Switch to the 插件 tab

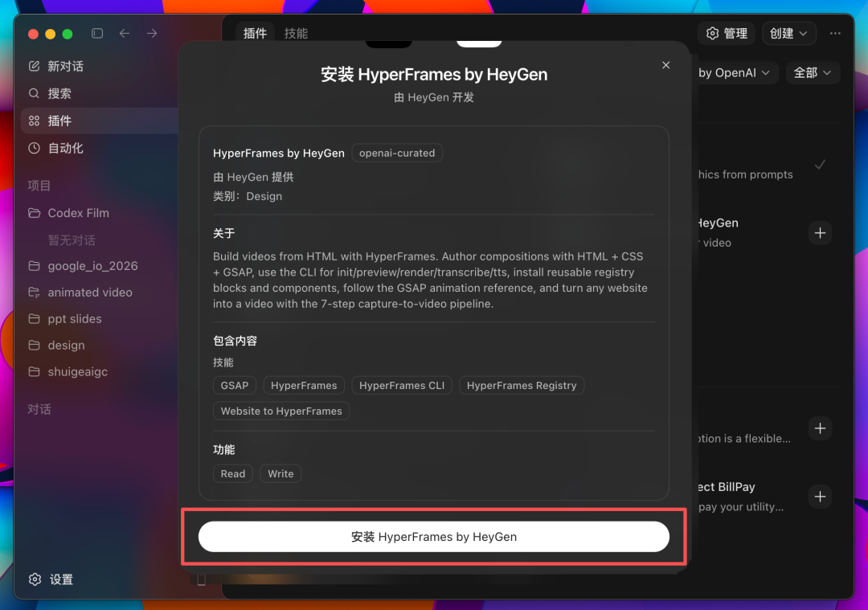tap(256, 33)
